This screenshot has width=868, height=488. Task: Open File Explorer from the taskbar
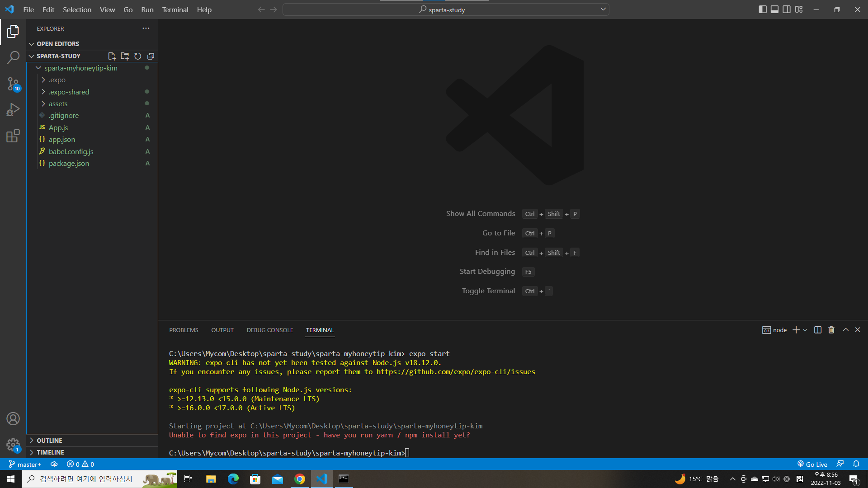[x=211, y=479]
